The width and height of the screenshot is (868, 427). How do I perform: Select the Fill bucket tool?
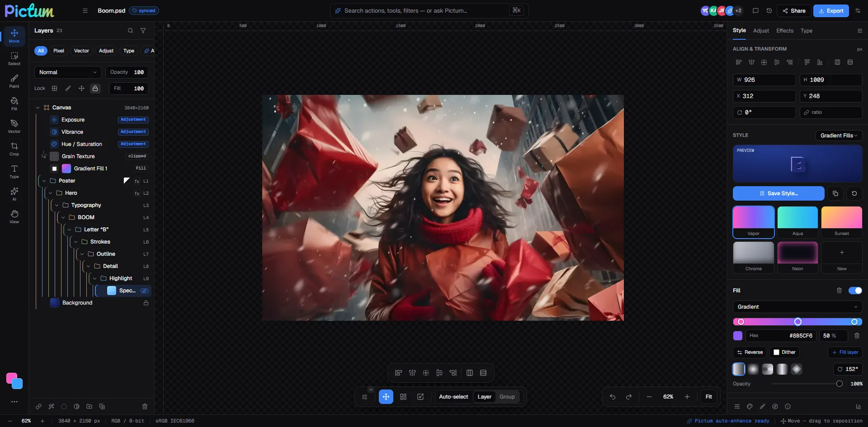click(x=14, y=103)
